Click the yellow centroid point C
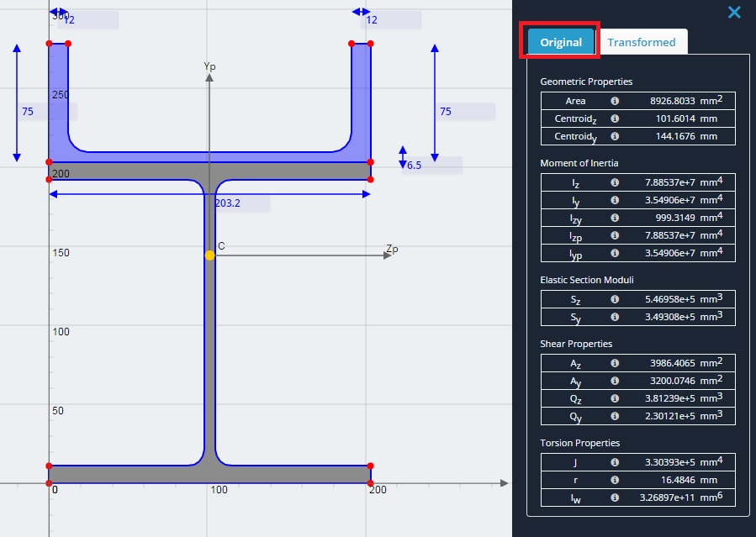The height and width of the screenshot is (537, 756). [x=209, y=255]
